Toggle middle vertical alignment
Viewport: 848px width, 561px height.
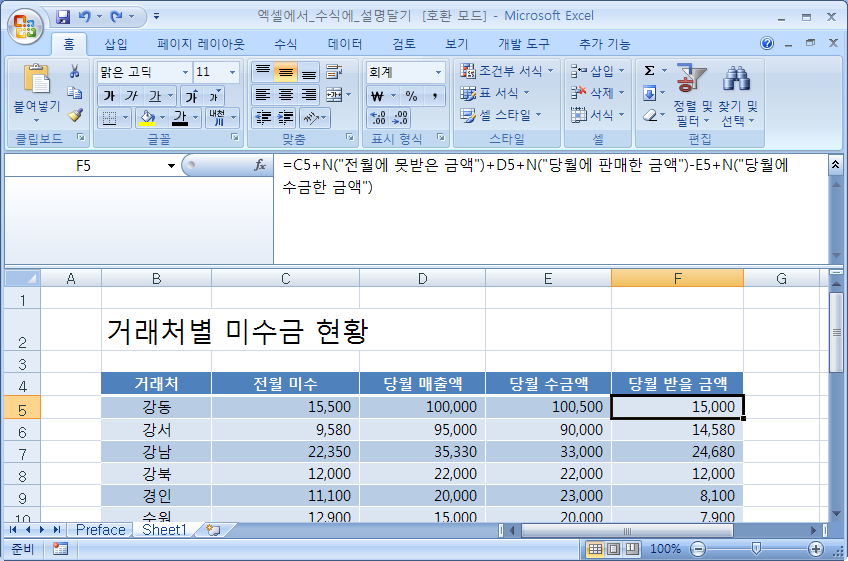click(x=286, y=71)
